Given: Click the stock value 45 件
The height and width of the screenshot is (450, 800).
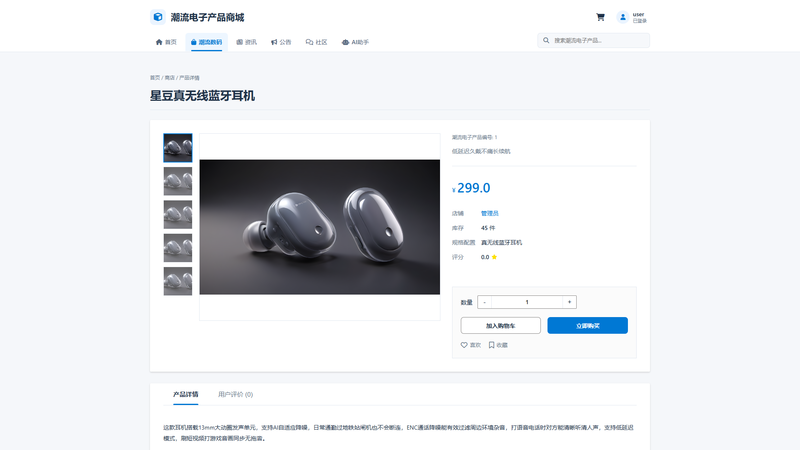Looking at the screenshot, I should pyautogui.click(x=488, y=228).
